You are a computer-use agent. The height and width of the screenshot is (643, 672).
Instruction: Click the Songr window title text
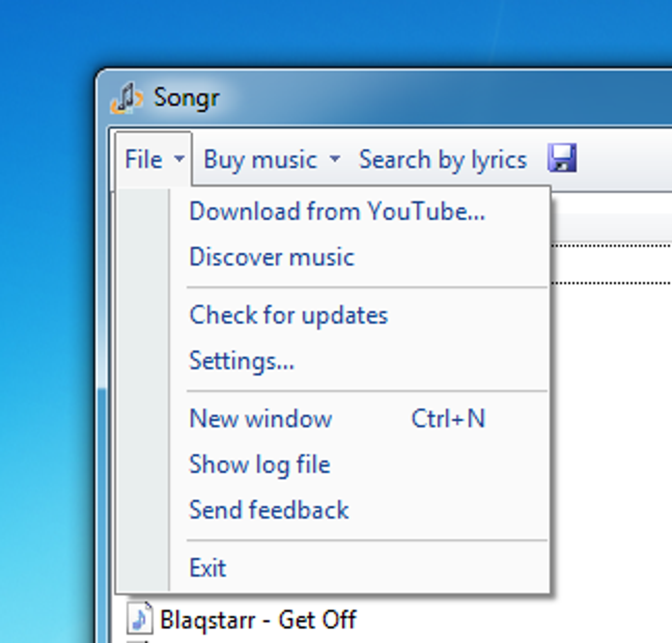[x=186, y=98]
